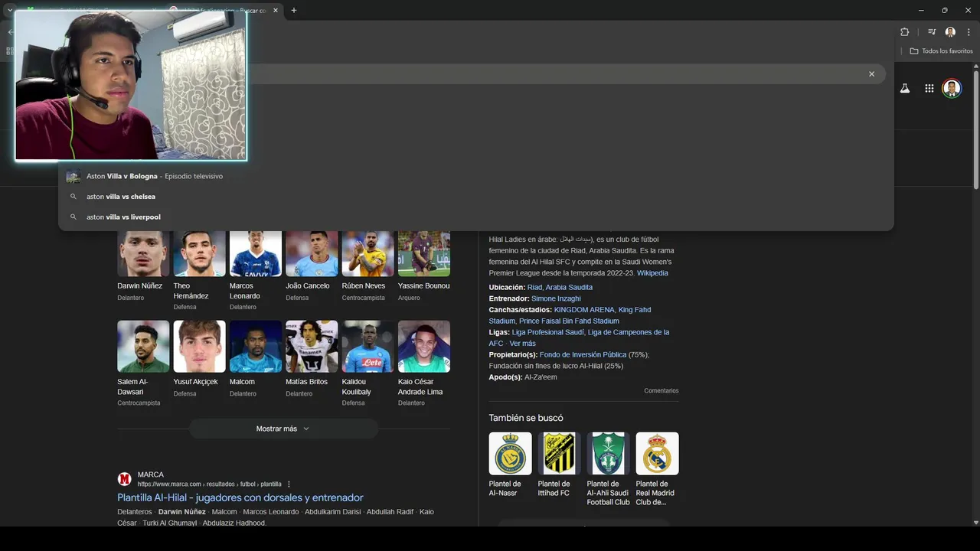The height and width of the screenshot is (551, 980).
Task: Open the Google account avatar
Action: tap(952, 88)
